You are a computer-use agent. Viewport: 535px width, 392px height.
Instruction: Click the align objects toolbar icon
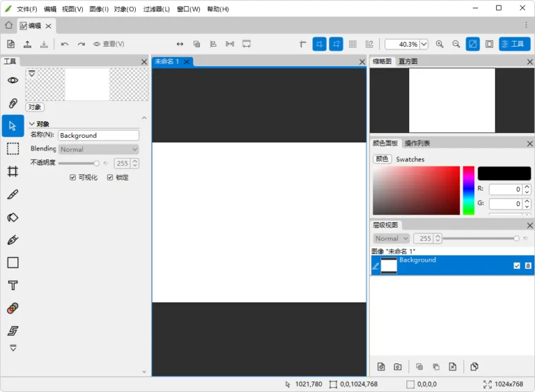213,44
